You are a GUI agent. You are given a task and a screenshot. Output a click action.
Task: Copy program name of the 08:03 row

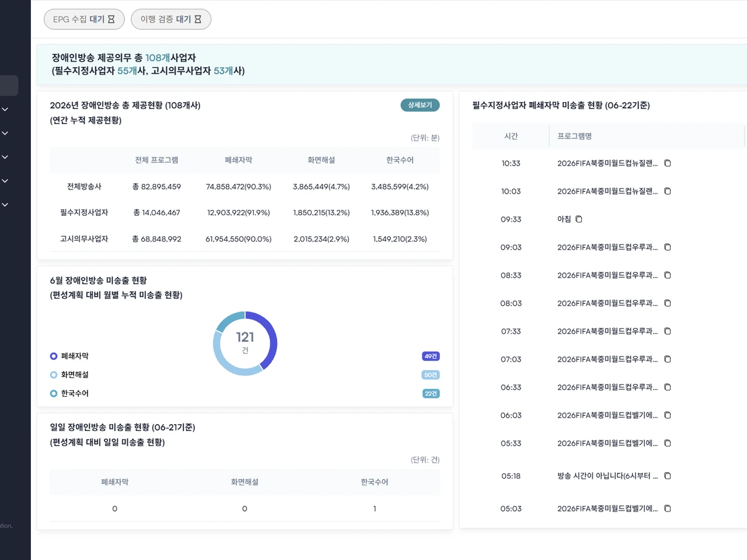668,303
